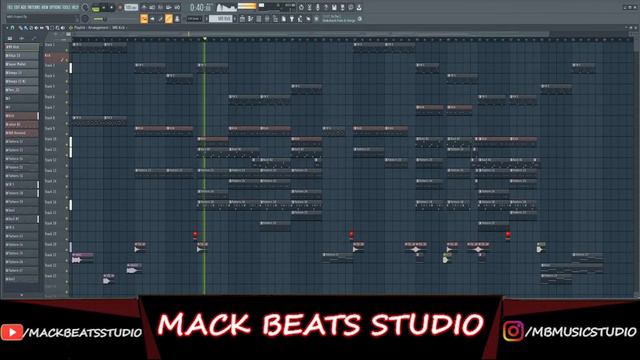Screen dimensions: 640x360
Task: Click the round icon right of hint panel
Action: [x=360, y=18]
